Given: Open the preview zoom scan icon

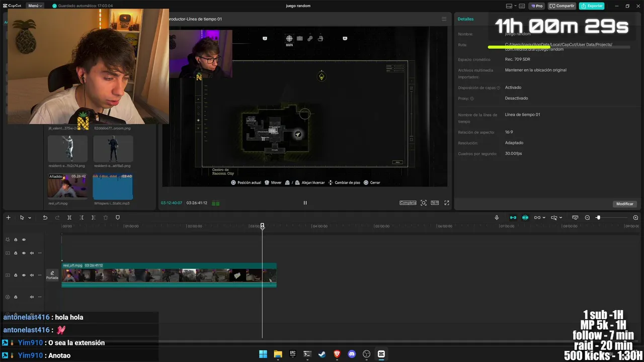Looking at the screenshot, I should 424,203.
